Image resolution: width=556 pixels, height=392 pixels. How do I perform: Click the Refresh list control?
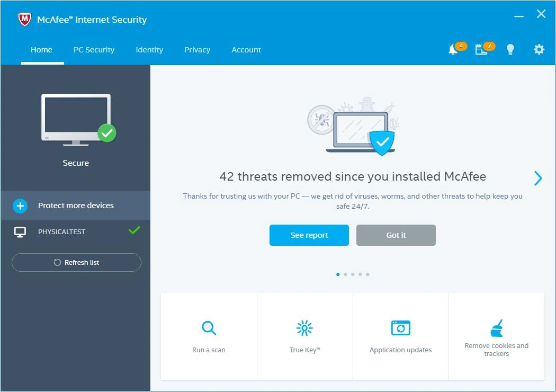(x=76, y=262)
